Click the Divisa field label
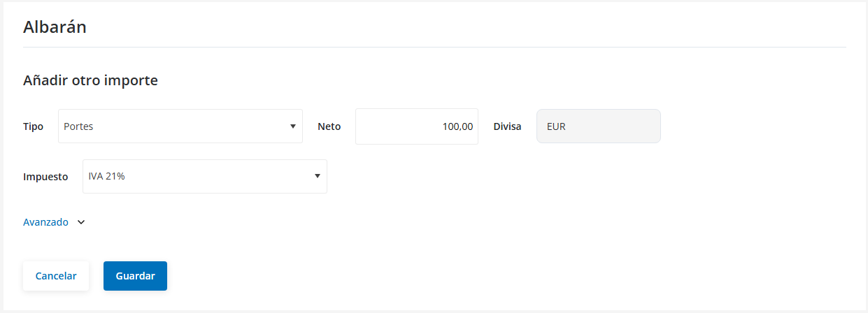 507,126
